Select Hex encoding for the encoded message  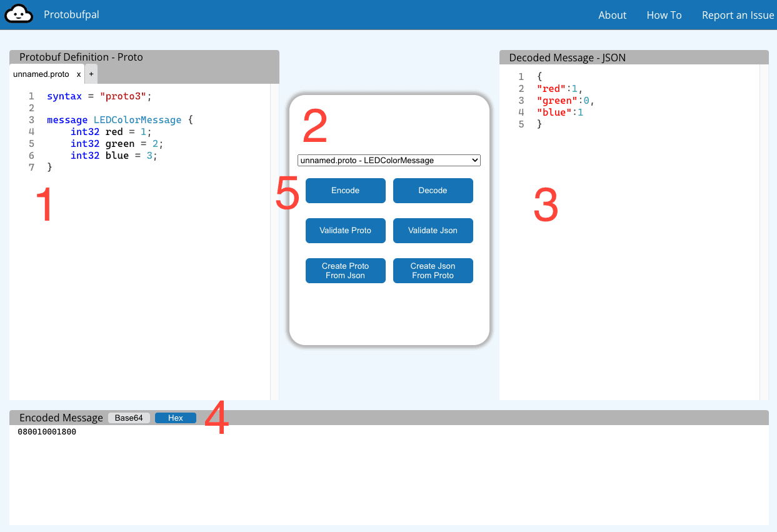click(175, 418)
